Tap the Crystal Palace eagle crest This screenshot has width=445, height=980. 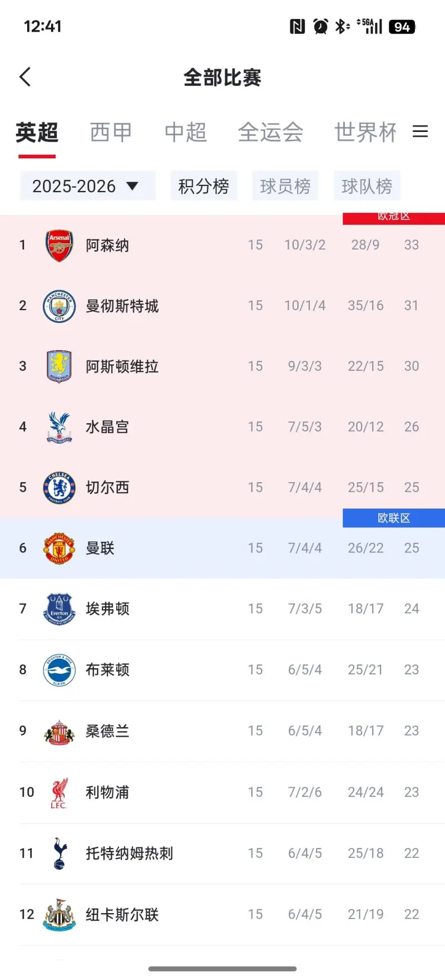pyautogui.click(x=59, y=427)
